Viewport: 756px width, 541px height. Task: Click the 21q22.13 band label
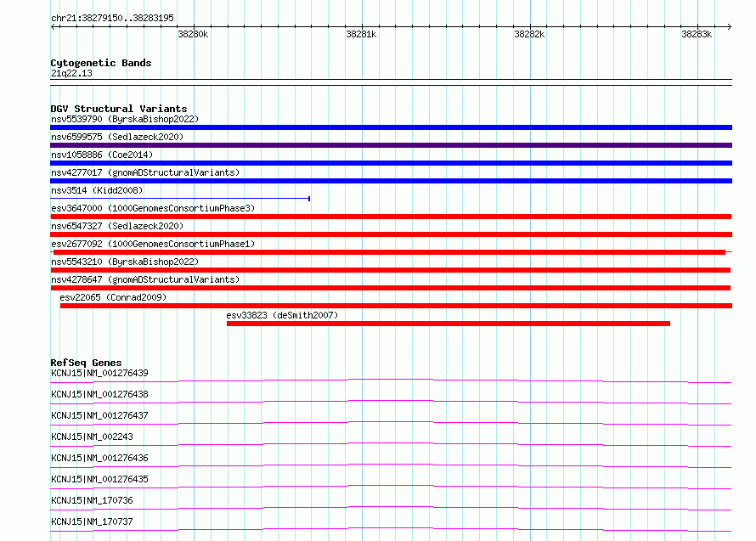(x=71, y=73)
